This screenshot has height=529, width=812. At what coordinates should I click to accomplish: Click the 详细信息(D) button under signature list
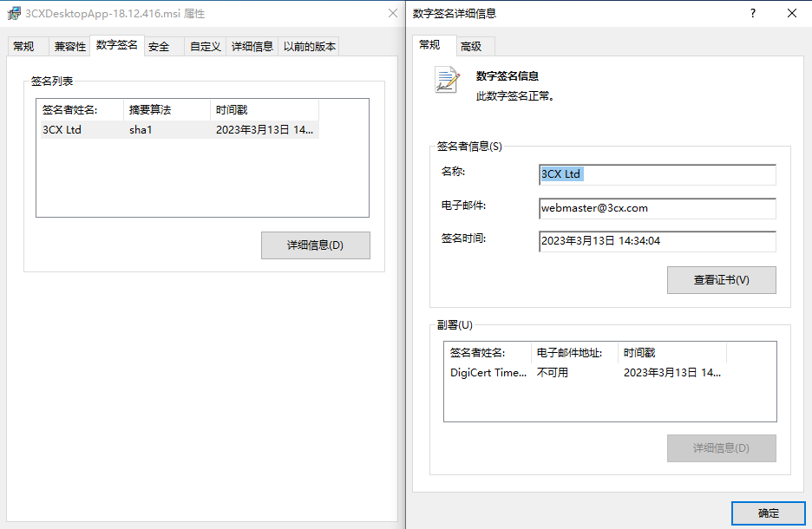[316, 245]
